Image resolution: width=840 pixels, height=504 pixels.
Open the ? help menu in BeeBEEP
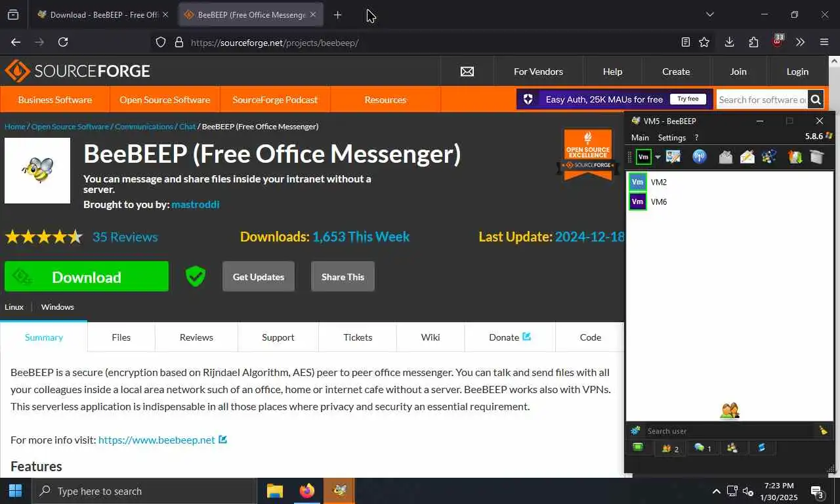click(696, 137)
